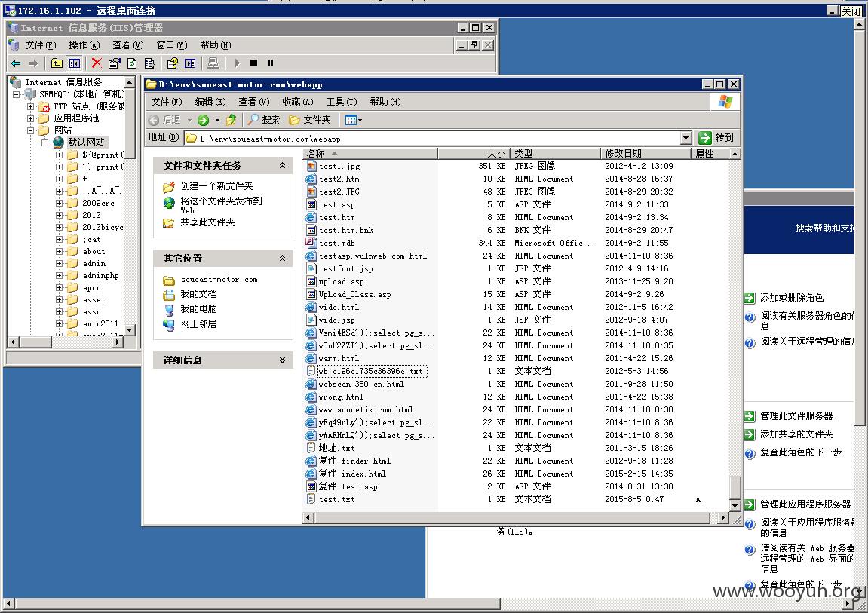The image size is (868, 613).
Task: Collapse the 默认网站 tree node
Action: tap(44, 143)
